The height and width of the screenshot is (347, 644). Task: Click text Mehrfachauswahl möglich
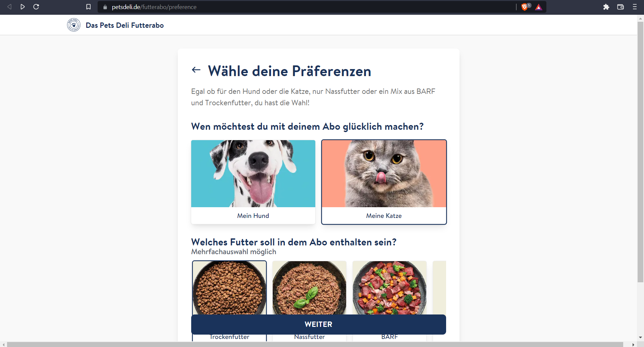click(234, 251)
